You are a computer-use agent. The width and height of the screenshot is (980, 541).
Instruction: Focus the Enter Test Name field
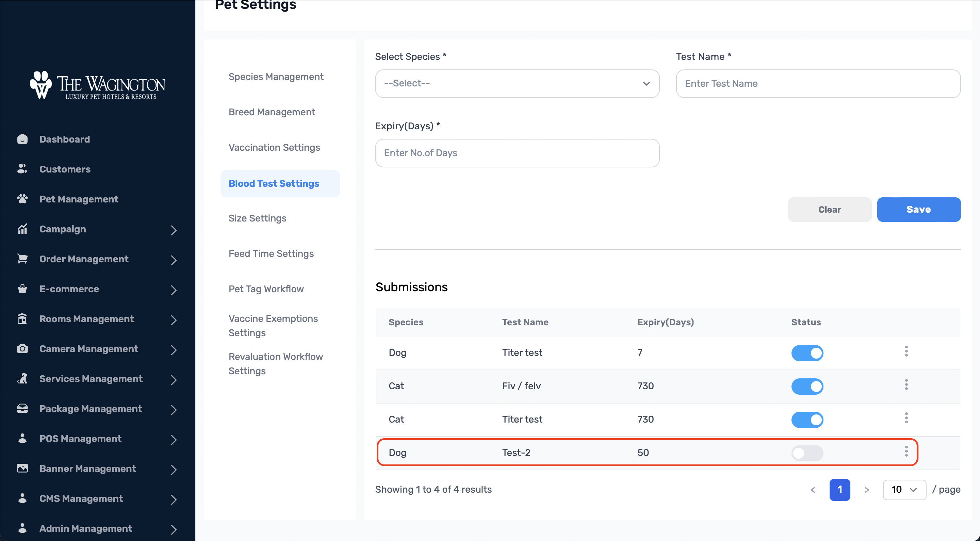tap(818, 84)
